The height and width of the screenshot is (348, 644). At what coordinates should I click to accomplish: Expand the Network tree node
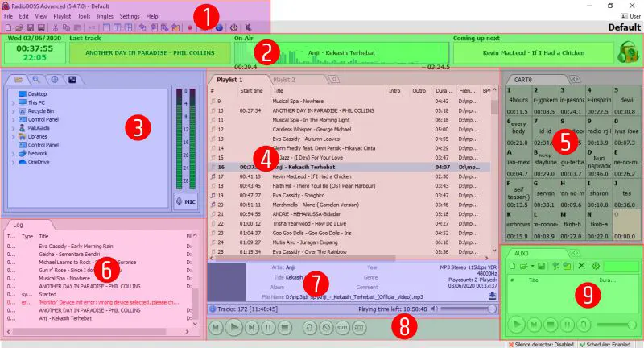(12, 153)
